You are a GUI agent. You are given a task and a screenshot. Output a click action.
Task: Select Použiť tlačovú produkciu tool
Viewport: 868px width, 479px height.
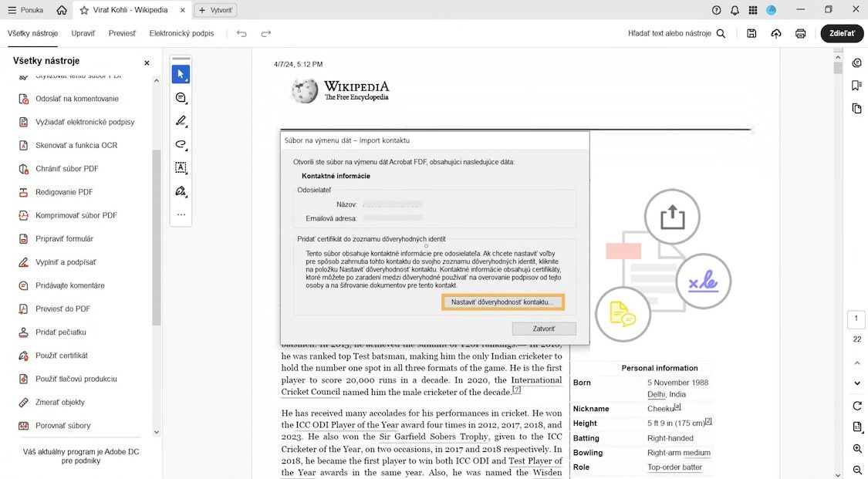(x=76, y=379)
